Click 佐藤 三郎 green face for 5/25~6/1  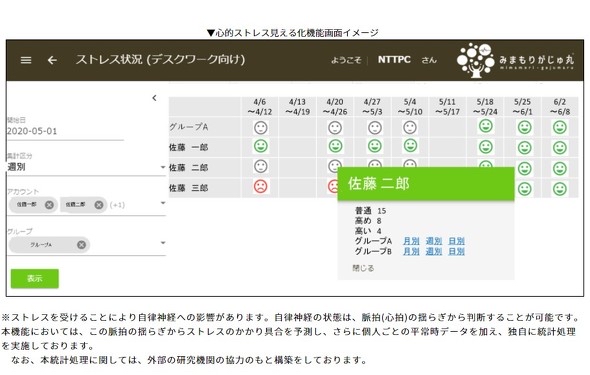pos(524,189)
